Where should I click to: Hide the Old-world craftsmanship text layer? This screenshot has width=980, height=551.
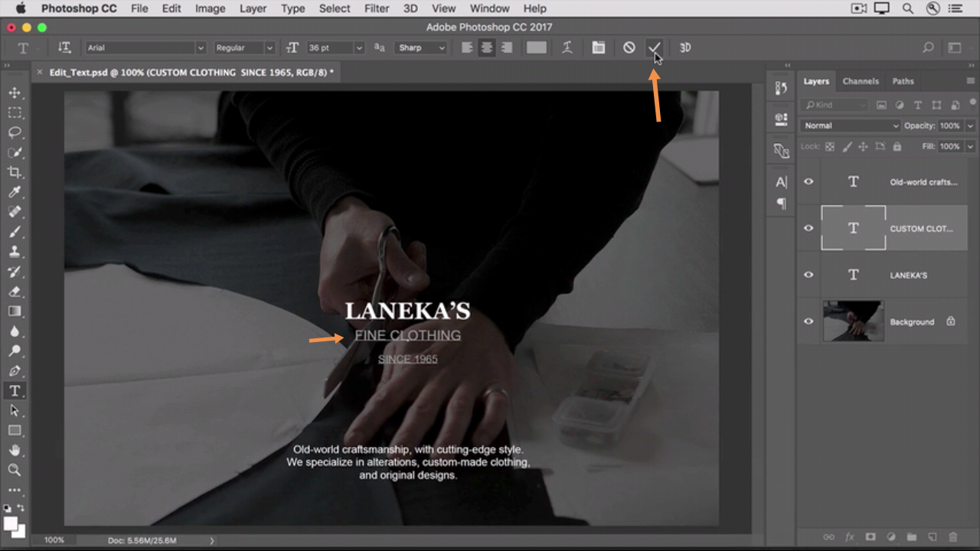808,181
